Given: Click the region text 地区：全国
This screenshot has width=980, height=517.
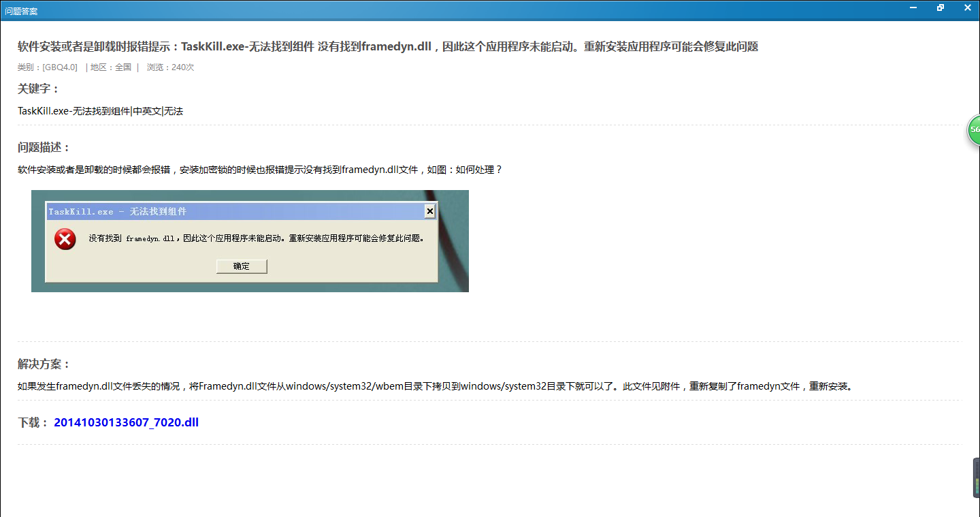Looking at the screenshot, I should [111, 67].
